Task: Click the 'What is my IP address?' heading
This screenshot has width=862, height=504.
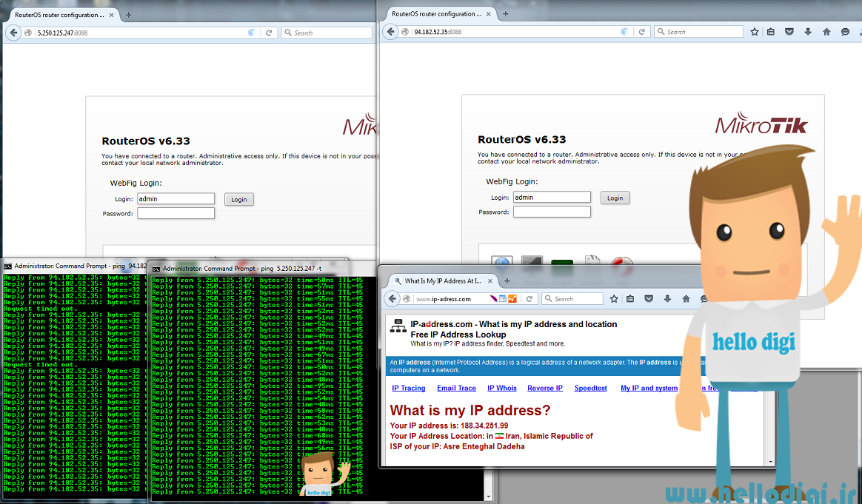Action: point(470,410)
